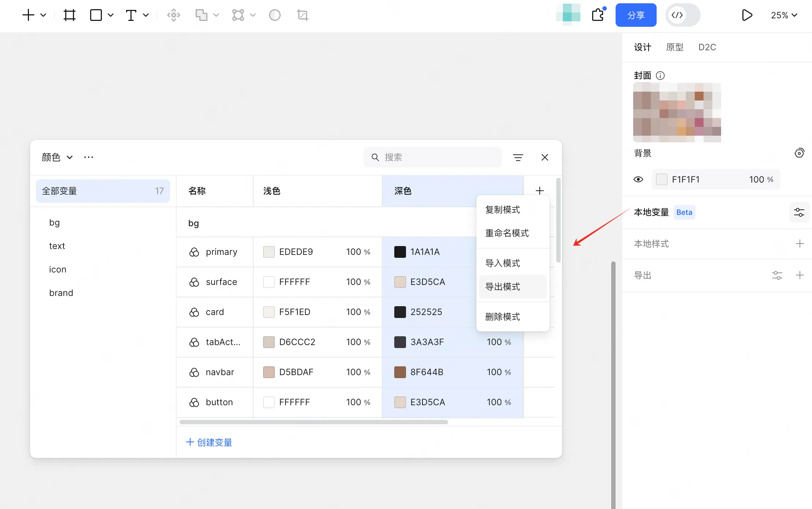Viewport: 812px width, 509px height.
Task: Select the Text tool
Action: pyautogui.click(x=131, y=15)
